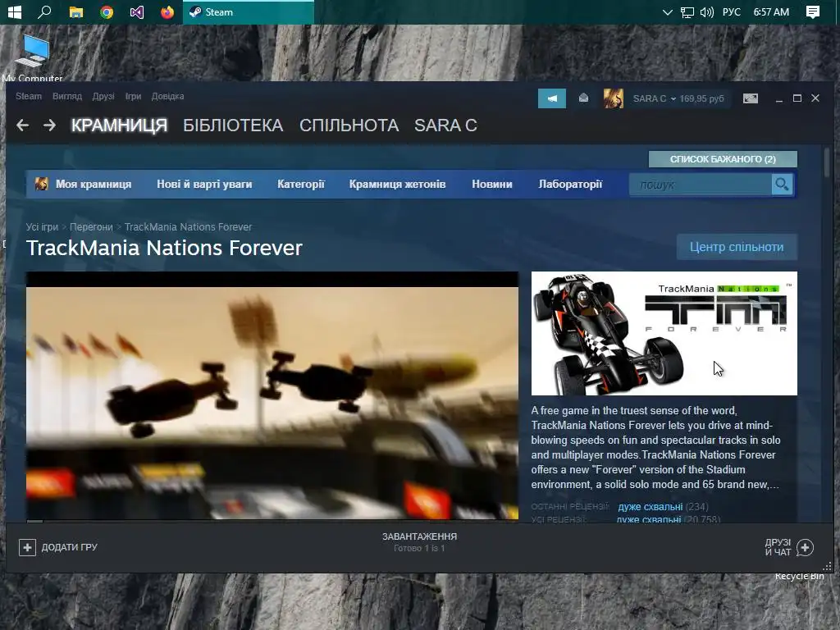
Task: Open Моя крамниця store menu
Action: pos(94,185)
